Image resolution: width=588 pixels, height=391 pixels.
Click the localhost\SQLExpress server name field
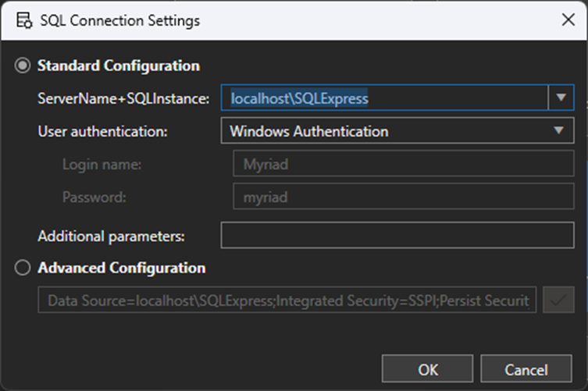[383, 98]
